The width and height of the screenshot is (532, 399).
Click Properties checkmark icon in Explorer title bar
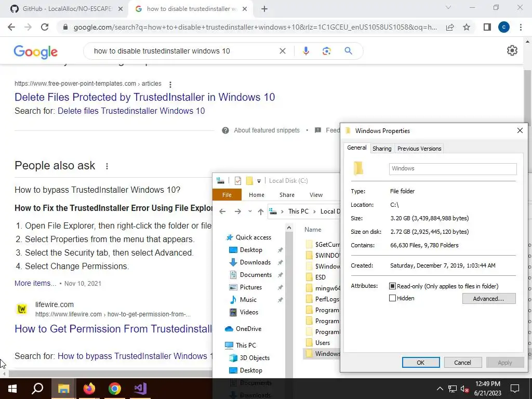click(x=238, y=181)
